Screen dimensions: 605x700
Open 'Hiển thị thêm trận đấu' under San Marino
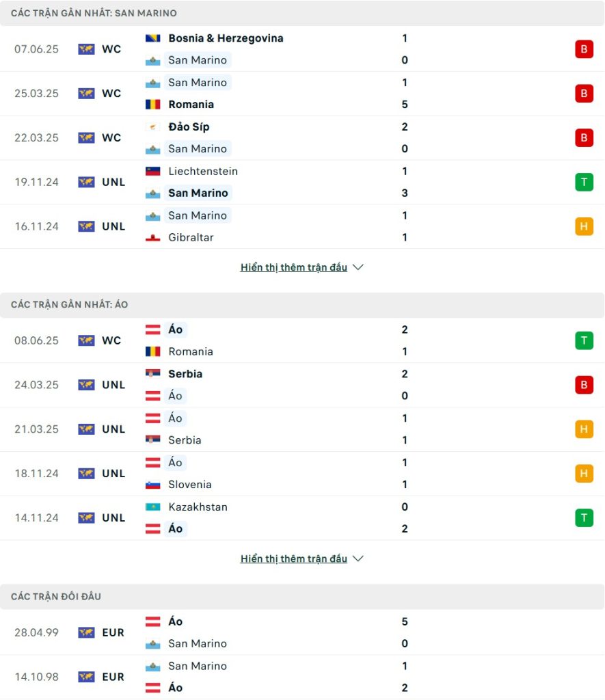(294, 267)
